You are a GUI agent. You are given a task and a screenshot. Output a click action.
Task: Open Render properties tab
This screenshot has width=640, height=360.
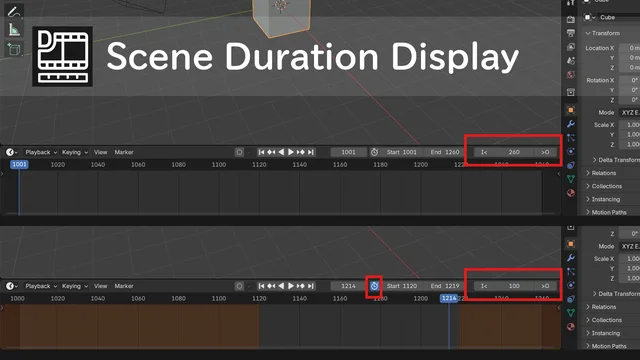(x=571, y=19)
